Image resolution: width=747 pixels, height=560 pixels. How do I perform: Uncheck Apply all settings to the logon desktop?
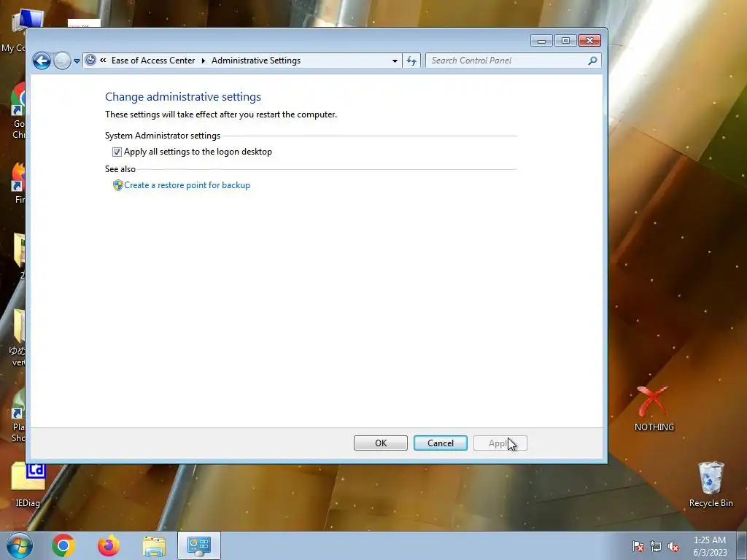pos(117,152)
